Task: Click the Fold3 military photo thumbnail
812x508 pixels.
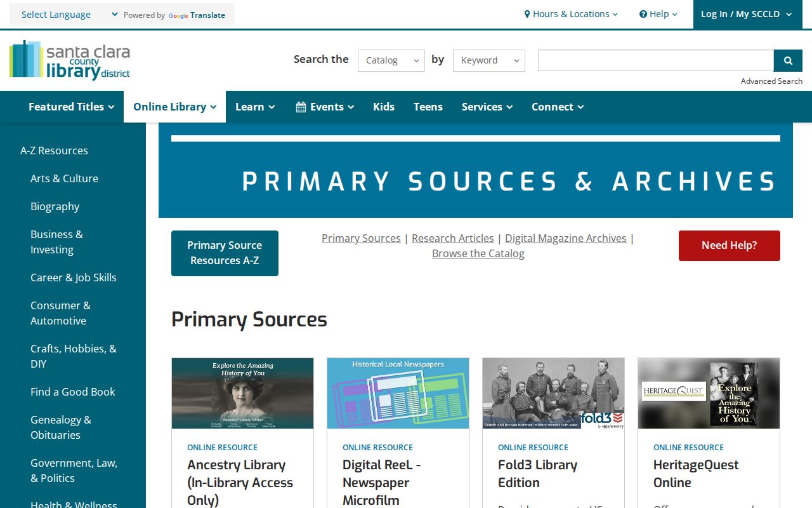Action: 553,393
